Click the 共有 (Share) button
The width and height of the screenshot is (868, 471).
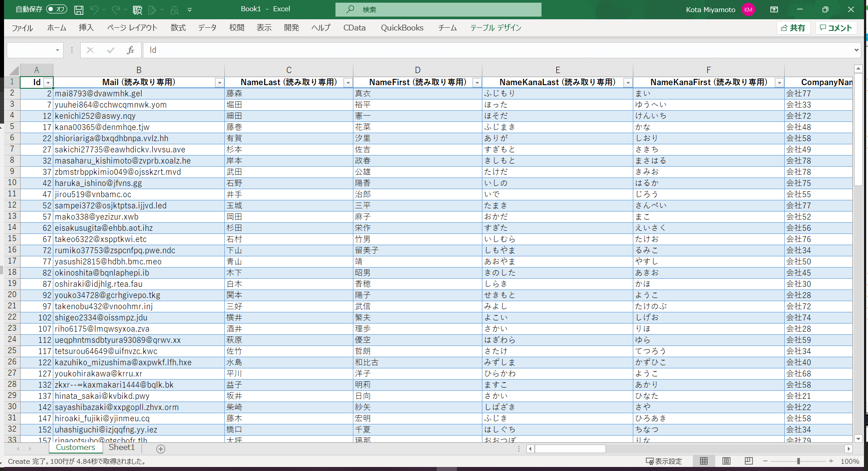[793, 28]
